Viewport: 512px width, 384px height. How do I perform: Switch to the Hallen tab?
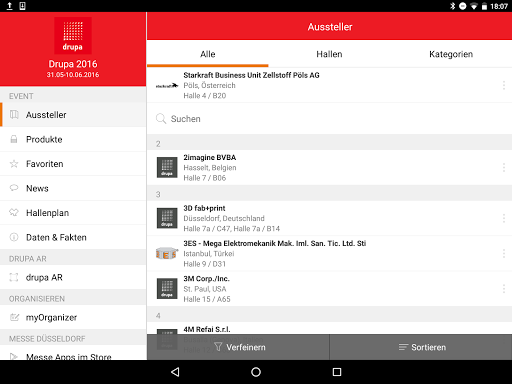click(329, 54)
